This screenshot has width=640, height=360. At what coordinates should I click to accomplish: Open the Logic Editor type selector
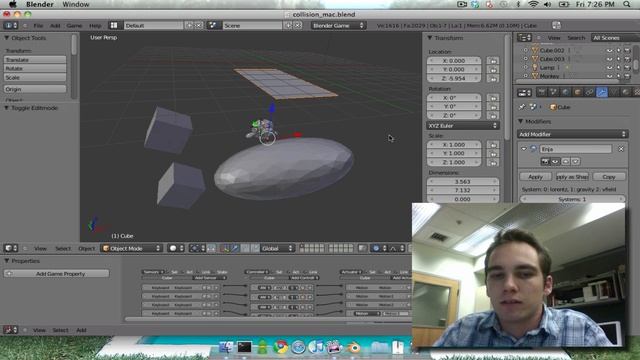(x=10, y=330)
